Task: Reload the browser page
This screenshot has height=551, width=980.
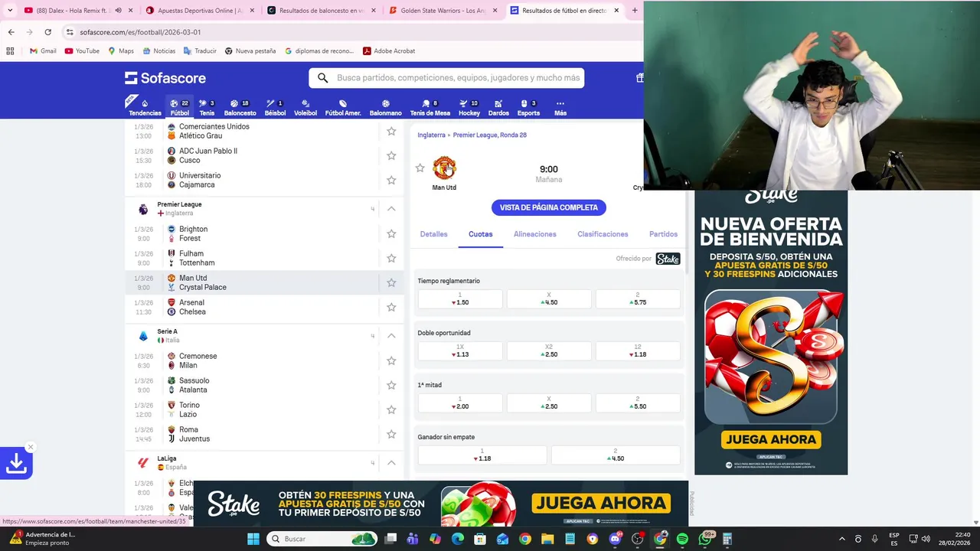Action: tap(47, 32)
